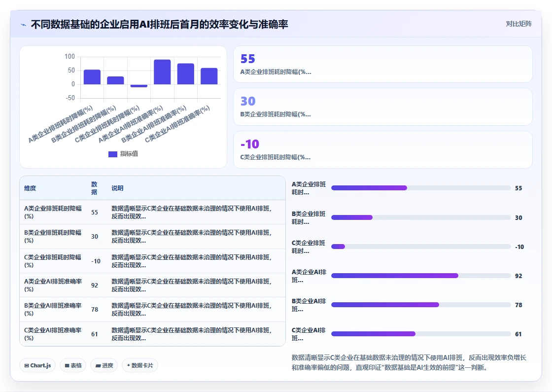552x392 pixels.
Task: Click the progress bar valued 78
Action: (x=421, y=305)
